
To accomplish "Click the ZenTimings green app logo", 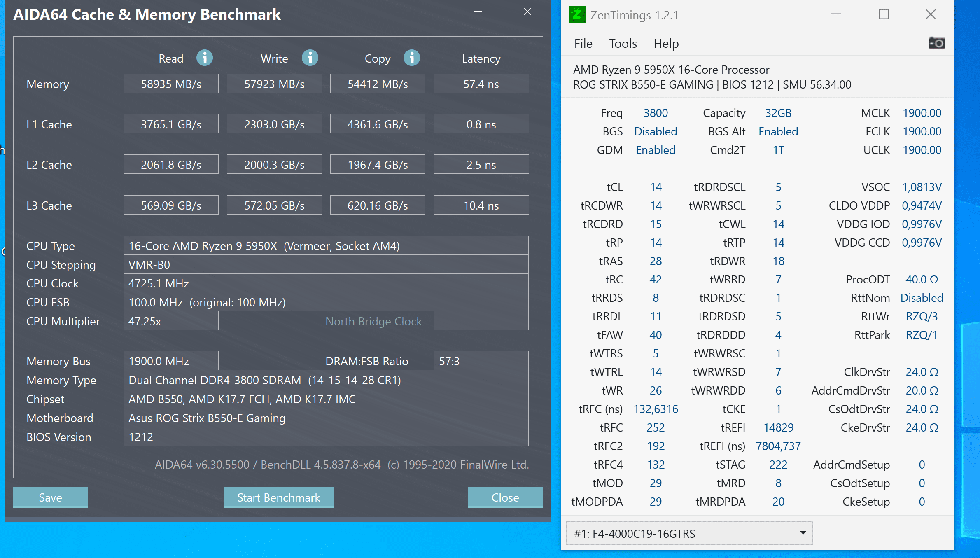I will point(577,15).
